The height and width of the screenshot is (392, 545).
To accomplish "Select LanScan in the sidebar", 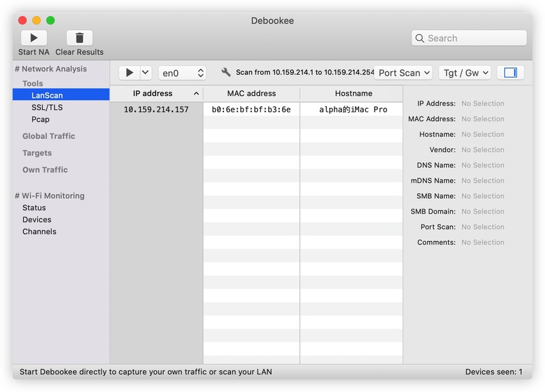I will (61, 95).
